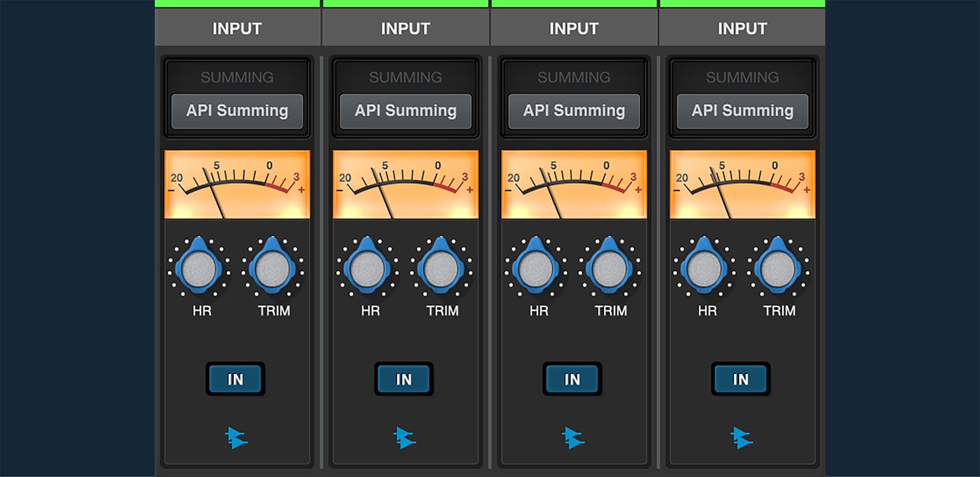Image resolution: width=980 pixels, height=477 pixels.
Task: Open API Summing selector on second channel
Action: tap(406, 111)
